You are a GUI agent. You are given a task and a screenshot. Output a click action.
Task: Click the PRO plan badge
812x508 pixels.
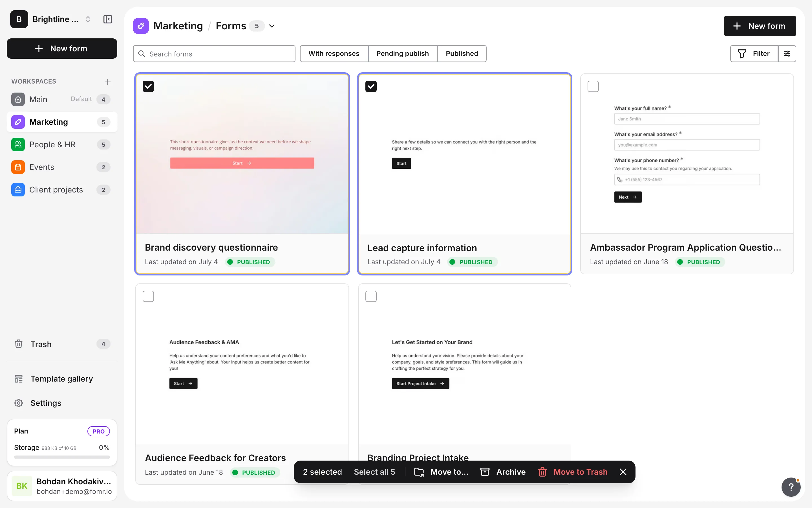(98, 431)
